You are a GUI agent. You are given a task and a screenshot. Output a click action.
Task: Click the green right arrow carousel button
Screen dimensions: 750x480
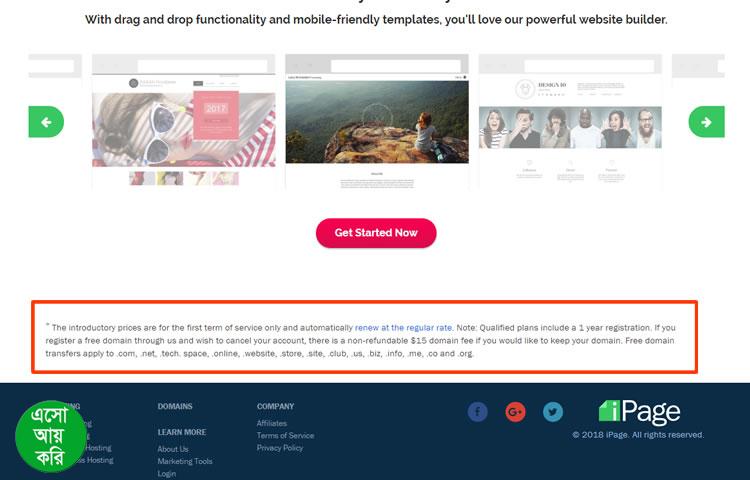tap(706, 122)
